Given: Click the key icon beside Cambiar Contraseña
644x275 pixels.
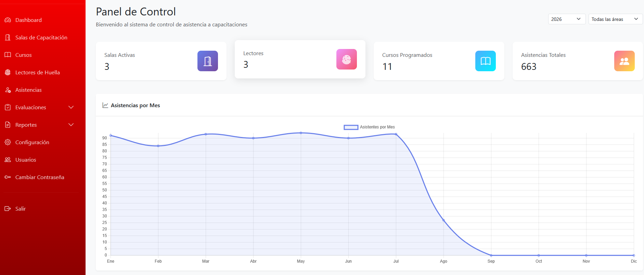Looking at the screenshot, I should pyautogui.click(x=8, y=177).
